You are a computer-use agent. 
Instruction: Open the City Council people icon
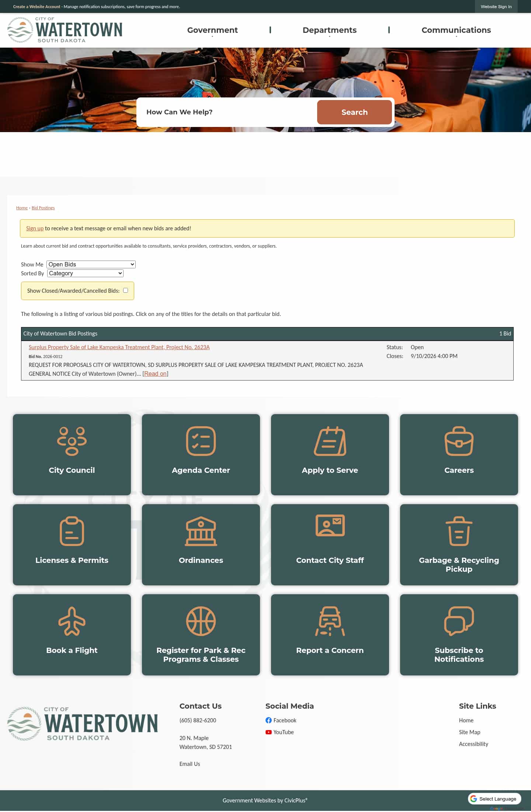click(72, 441)
